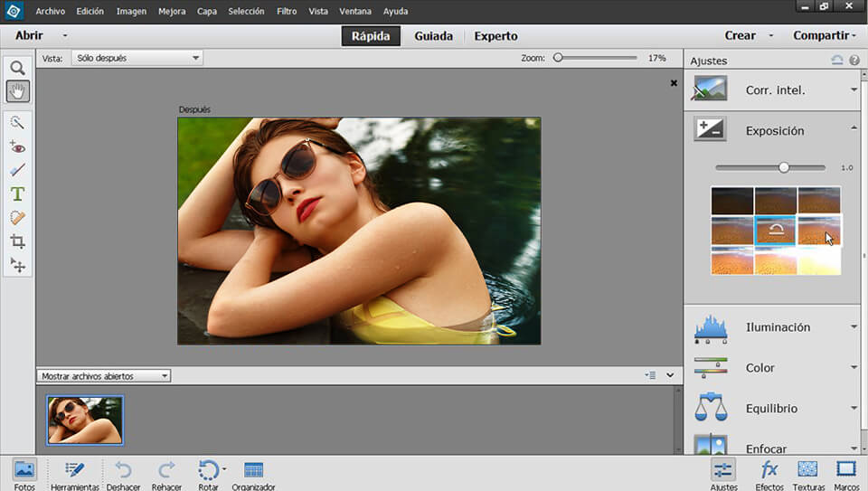Select the Move tool
The image size is (868, 491).
point(17,266)
